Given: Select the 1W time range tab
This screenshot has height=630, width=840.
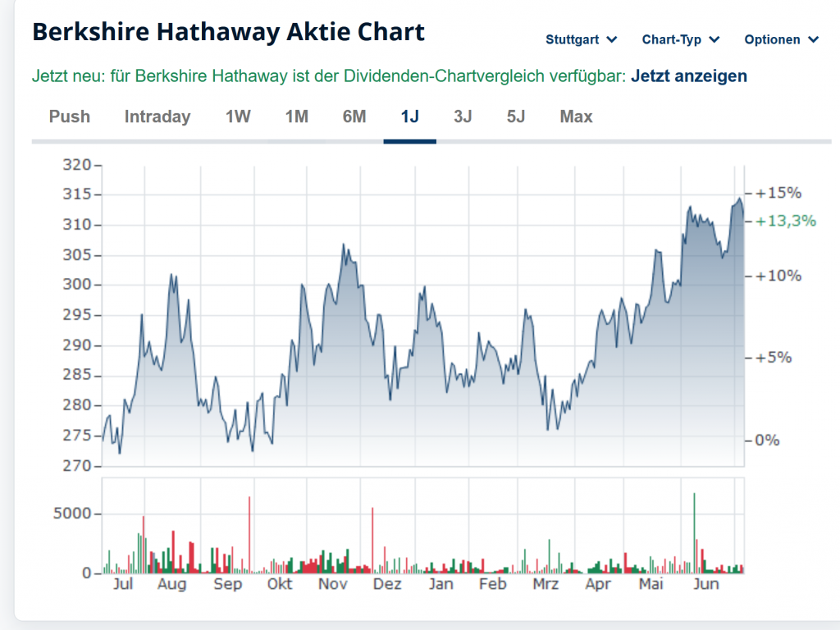Looking at the screenshot, I should pos(238,116).
